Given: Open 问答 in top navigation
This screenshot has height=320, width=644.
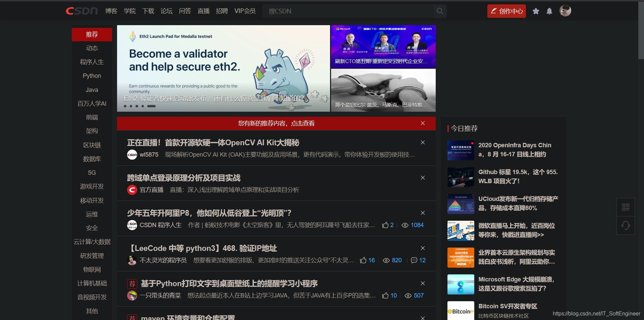Looking at the screenshot, I should click(x=185, y=11).
